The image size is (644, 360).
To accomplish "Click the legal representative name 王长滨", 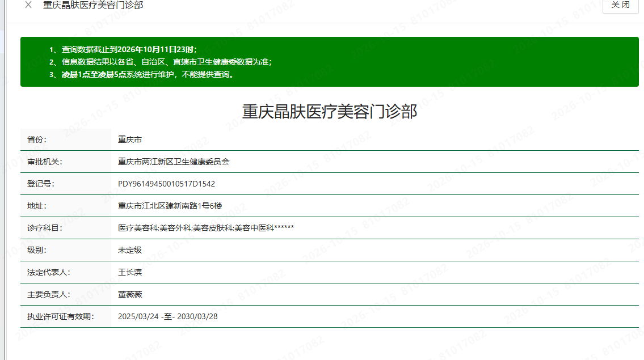I will pos(130,273).
